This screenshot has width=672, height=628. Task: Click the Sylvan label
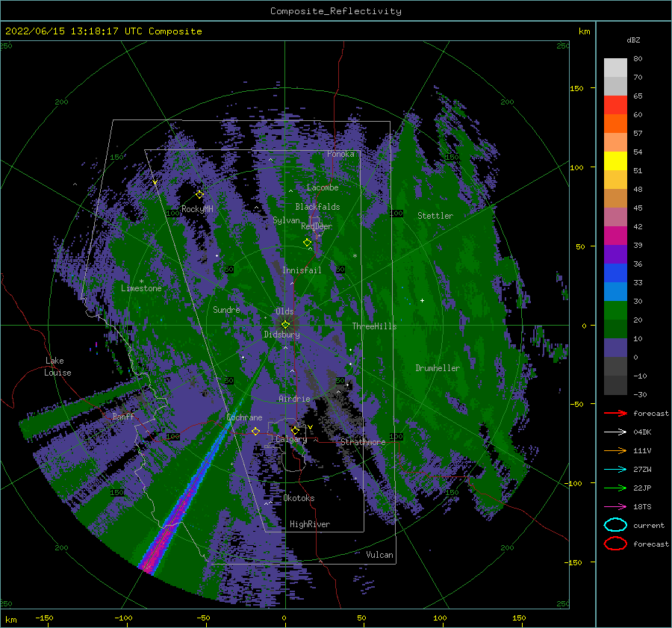(286, 220)
